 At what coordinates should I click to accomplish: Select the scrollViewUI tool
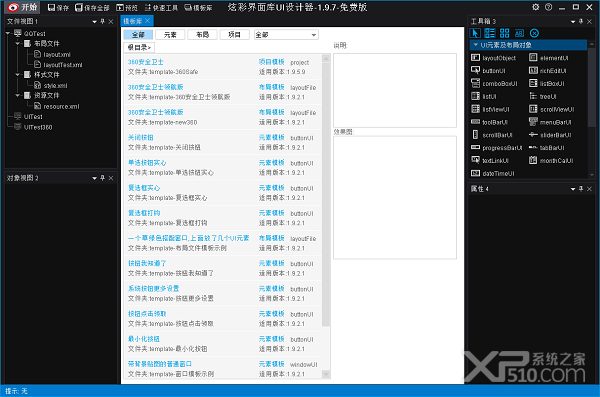(552, 109)
